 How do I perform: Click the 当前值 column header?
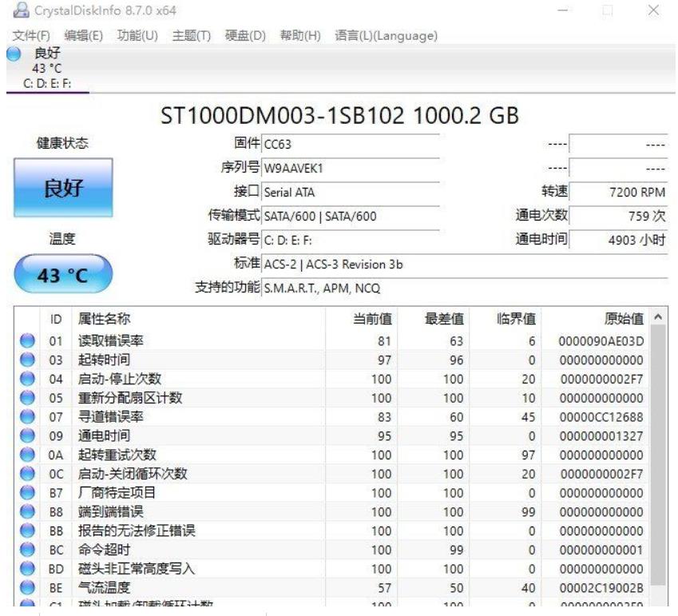point(362,320)
